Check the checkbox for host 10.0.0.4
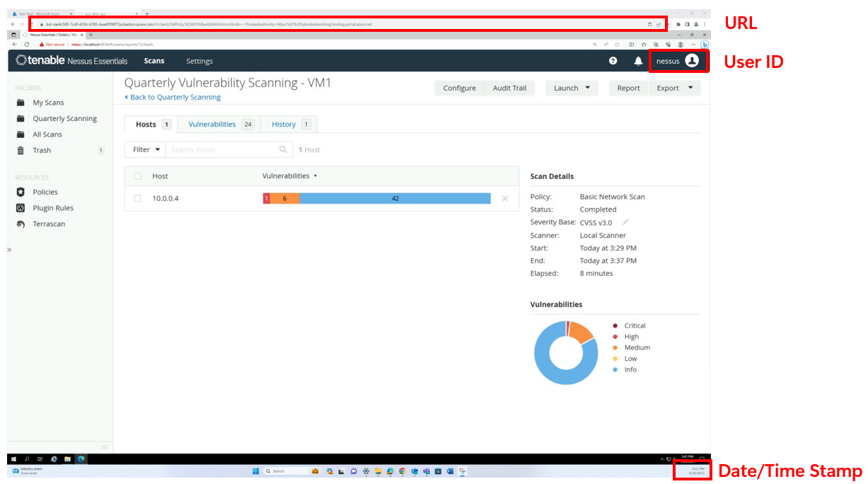Screen dimensions: 868x484 (137, 198)
